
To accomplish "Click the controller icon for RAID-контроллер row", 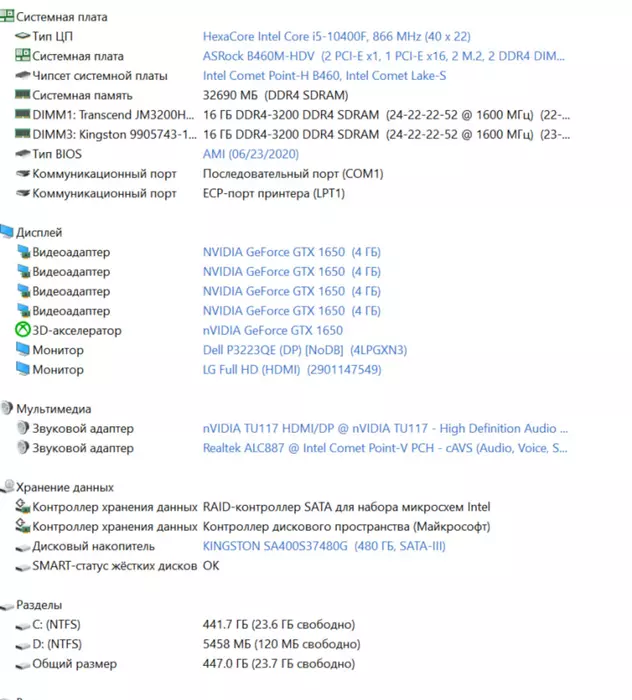I will pyautogui.click(x=23, y=506).
